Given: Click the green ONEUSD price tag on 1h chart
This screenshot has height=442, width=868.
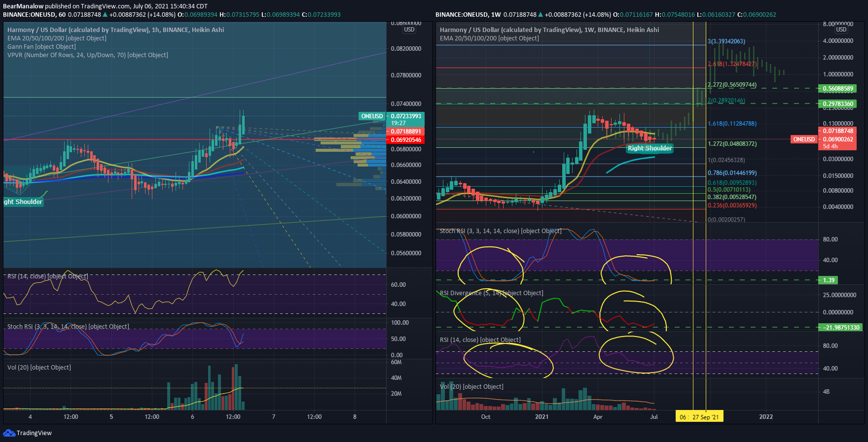Looking at the screenshot, I should 372,116.
